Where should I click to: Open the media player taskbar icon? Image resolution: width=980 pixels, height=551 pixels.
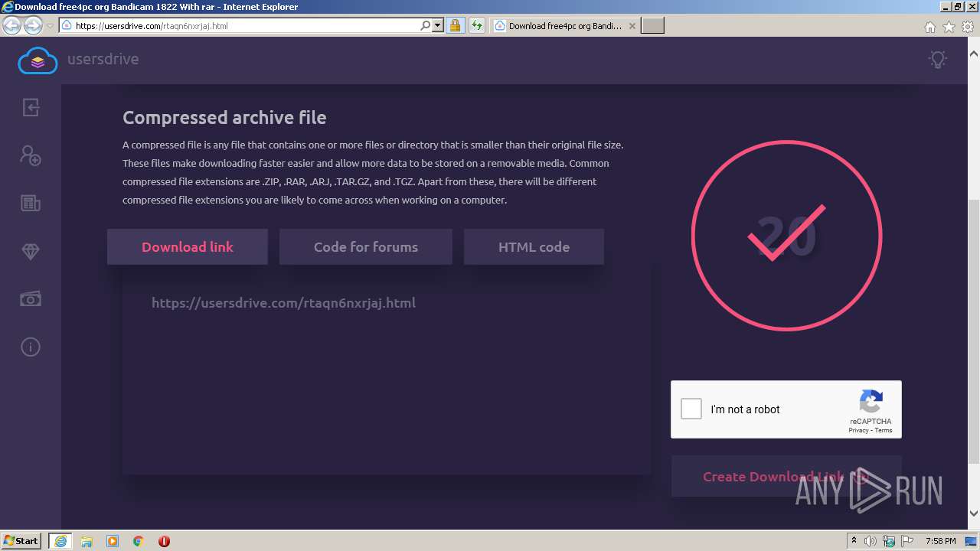tap(113, 541)
